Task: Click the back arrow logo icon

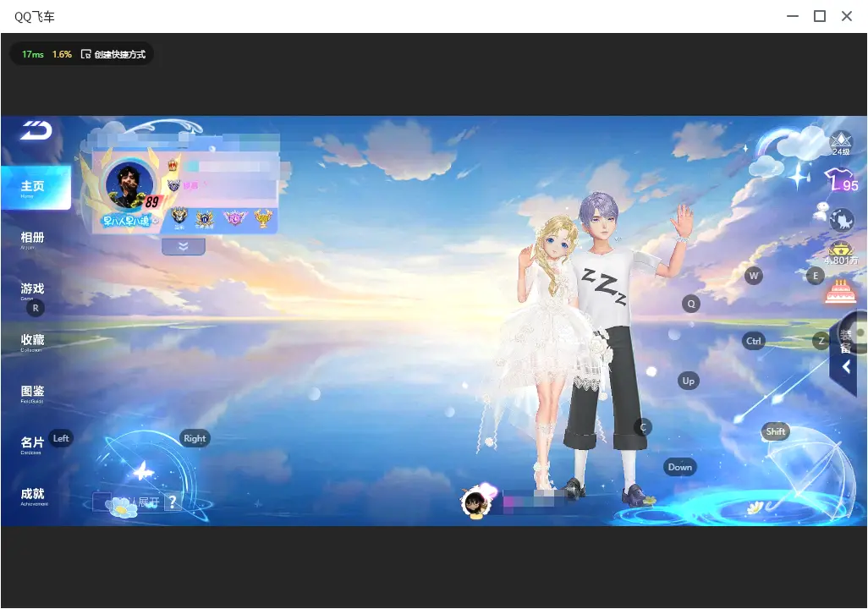Action: coord(36,130)
